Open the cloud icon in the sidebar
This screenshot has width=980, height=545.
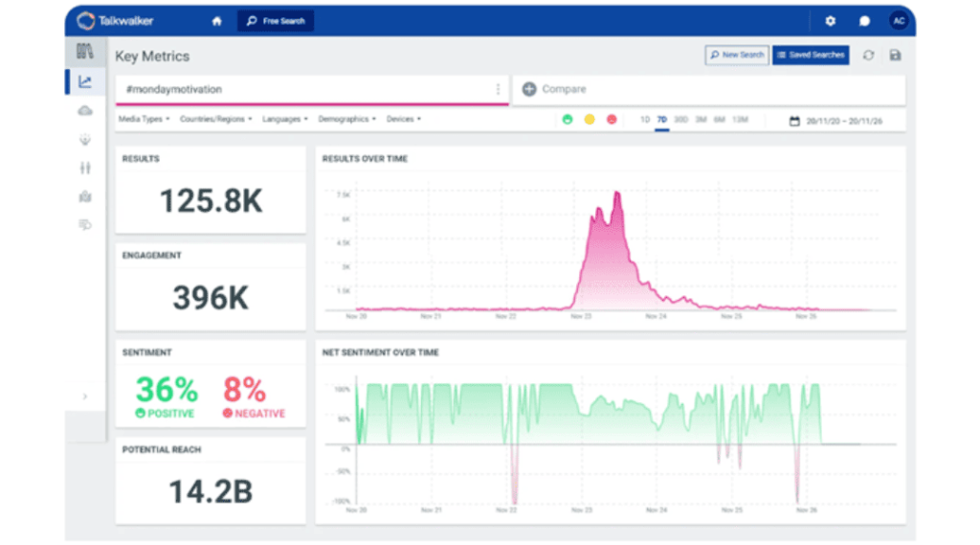pyautogui.click(x=85, y=111)
